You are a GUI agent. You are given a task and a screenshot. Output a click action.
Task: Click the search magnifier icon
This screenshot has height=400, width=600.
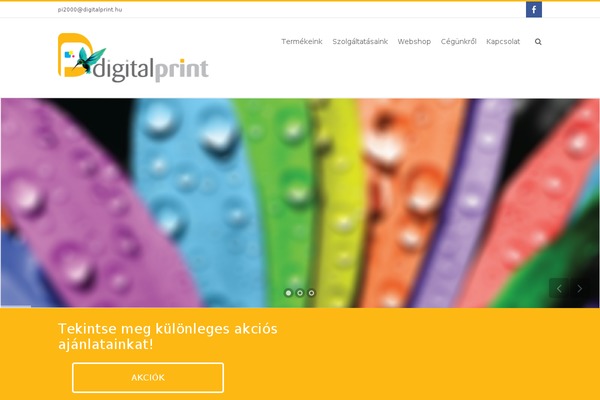coord(538,42)
